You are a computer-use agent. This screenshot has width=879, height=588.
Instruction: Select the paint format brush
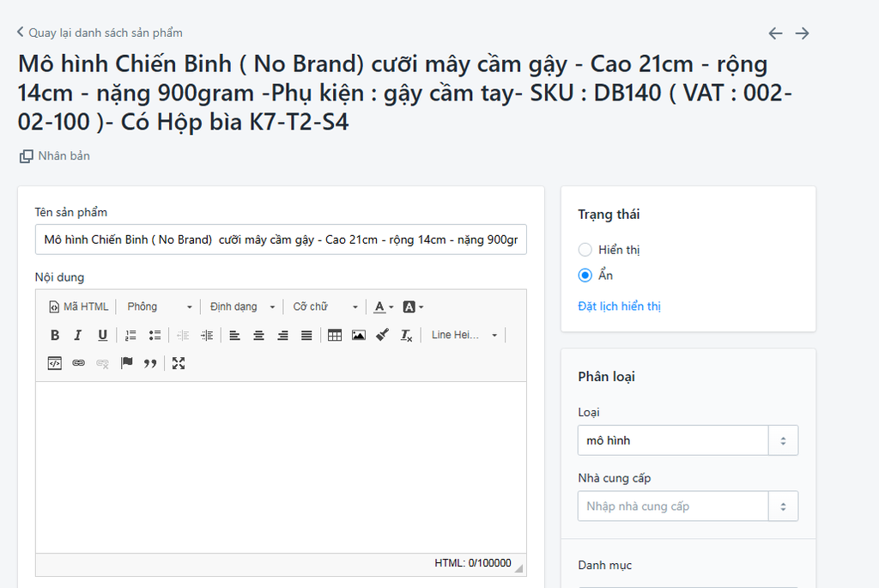[382, 335]
